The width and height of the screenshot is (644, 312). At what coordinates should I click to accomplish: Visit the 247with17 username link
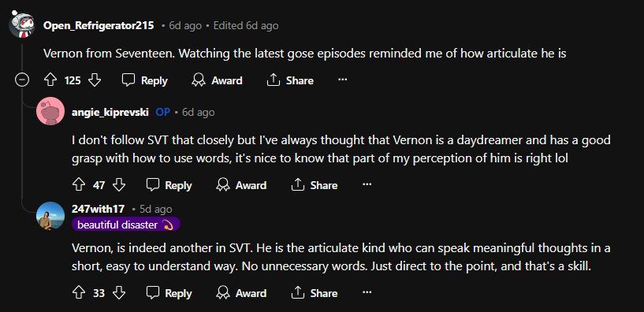tap(99, 209)
